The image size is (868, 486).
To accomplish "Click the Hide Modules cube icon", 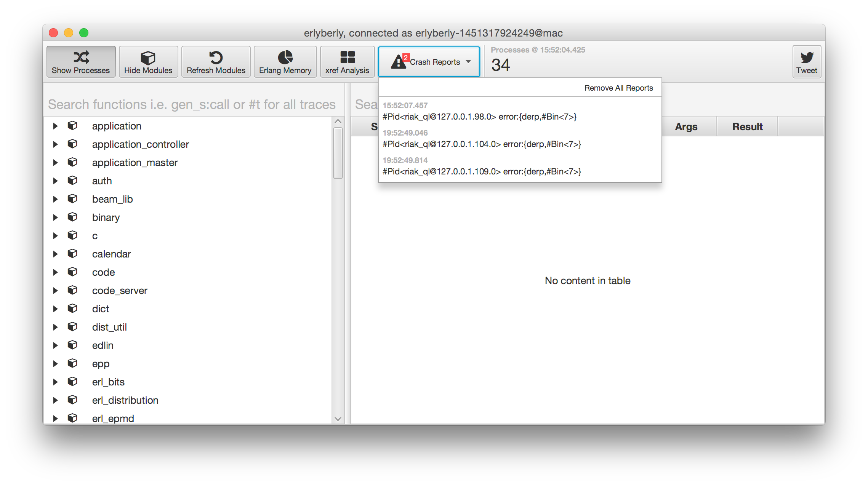I will [148, 58].
